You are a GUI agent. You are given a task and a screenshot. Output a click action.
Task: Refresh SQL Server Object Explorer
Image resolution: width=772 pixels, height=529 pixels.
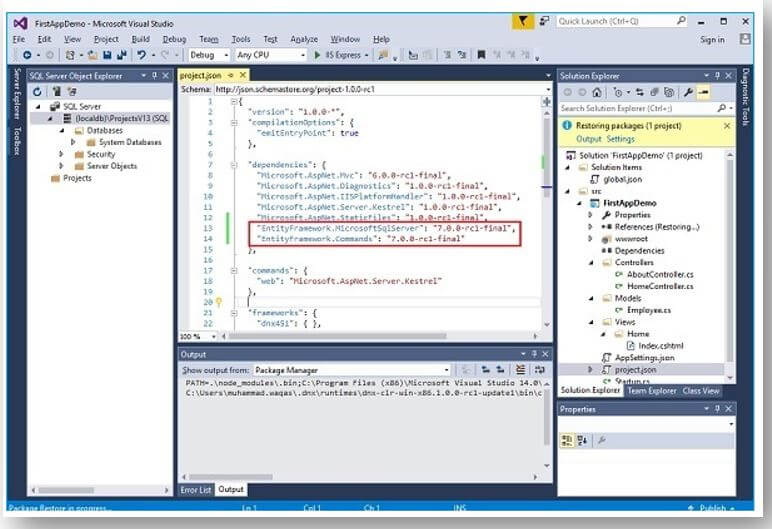[37, 92]
